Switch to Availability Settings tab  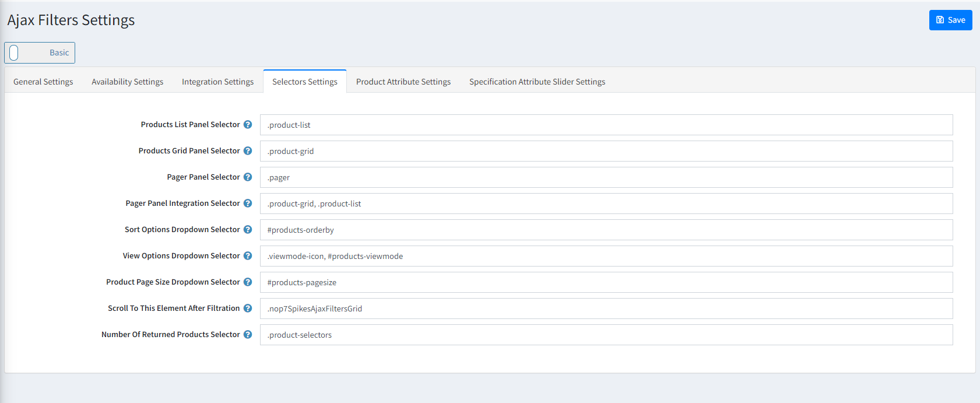pyautogui.click(x=127, y=82)
